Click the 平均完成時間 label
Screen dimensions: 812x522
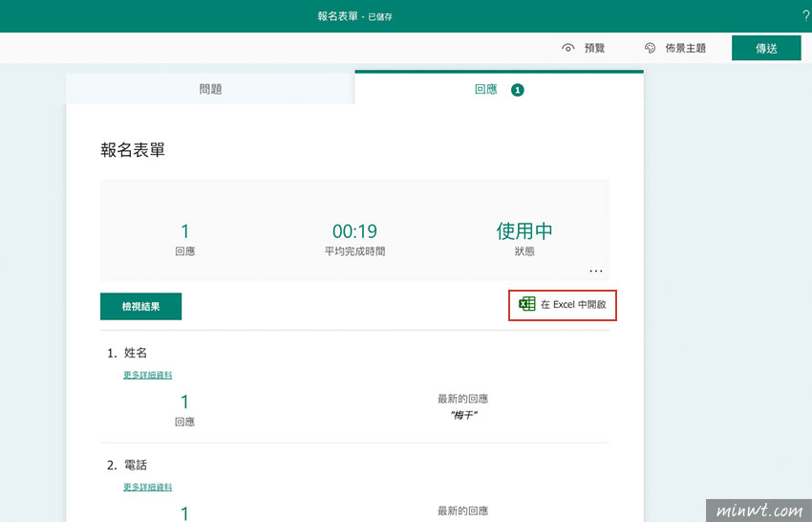point(354,251)
